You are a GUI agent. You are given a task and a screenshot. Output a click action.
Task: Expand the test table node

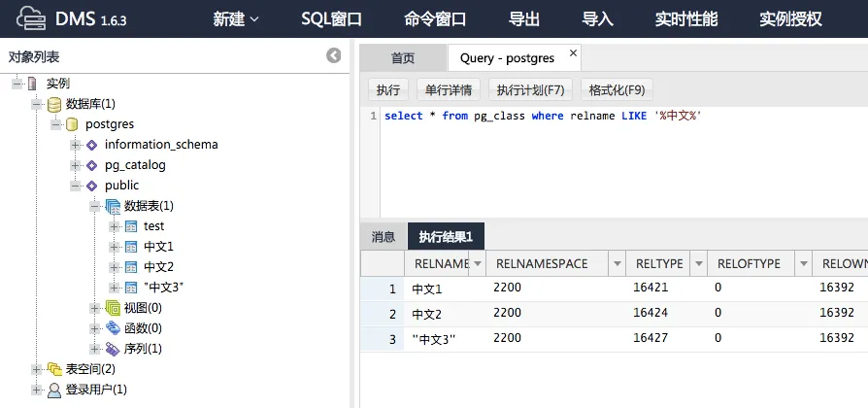[115, 226]
